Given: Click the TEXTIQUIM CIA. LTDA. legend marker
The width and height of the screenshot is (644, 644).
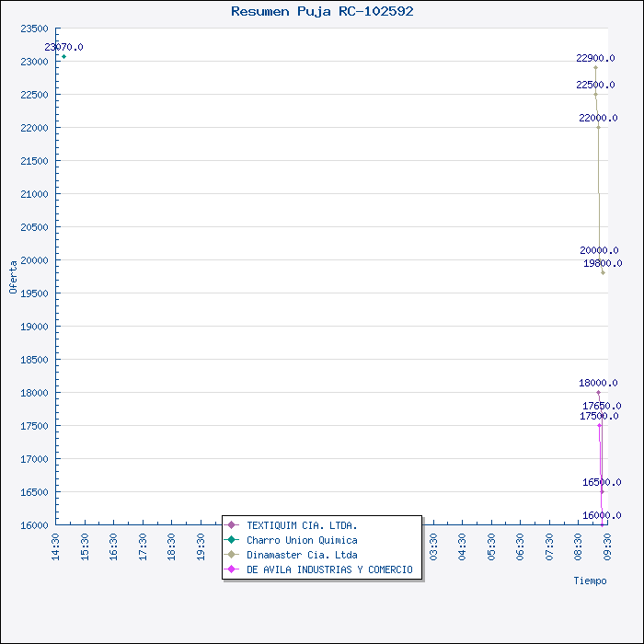Looking at the screenshot, I should (232, 525).
